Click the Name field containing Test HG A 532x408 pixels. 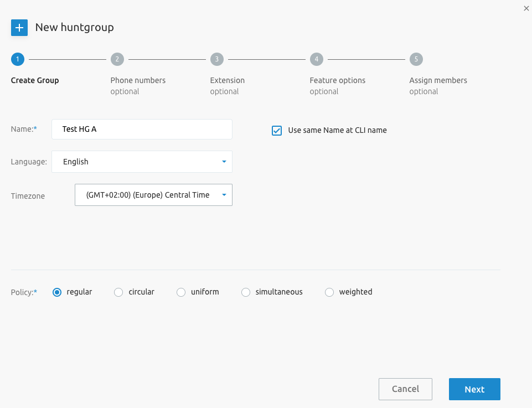[x=142, y=129]
